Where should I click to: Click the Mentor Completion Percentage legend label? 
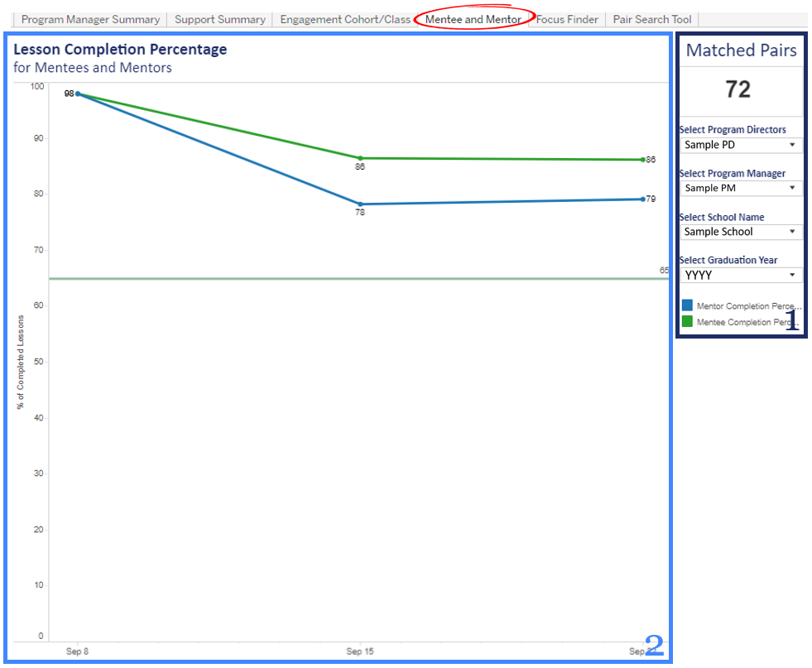[x=748, y=306]
